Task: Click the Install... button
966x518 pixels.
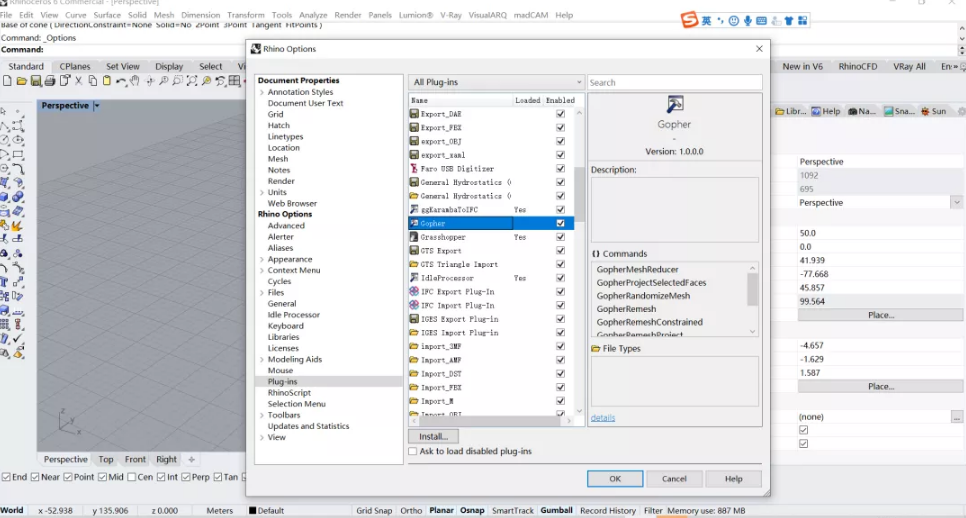Action: click(433, 436)
